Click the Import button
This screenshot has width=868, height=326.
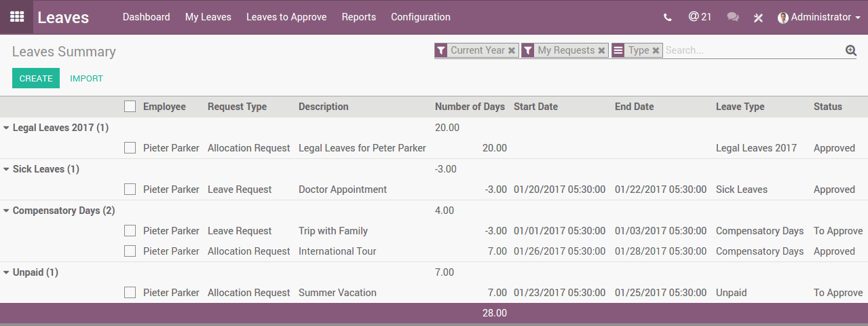86,79
